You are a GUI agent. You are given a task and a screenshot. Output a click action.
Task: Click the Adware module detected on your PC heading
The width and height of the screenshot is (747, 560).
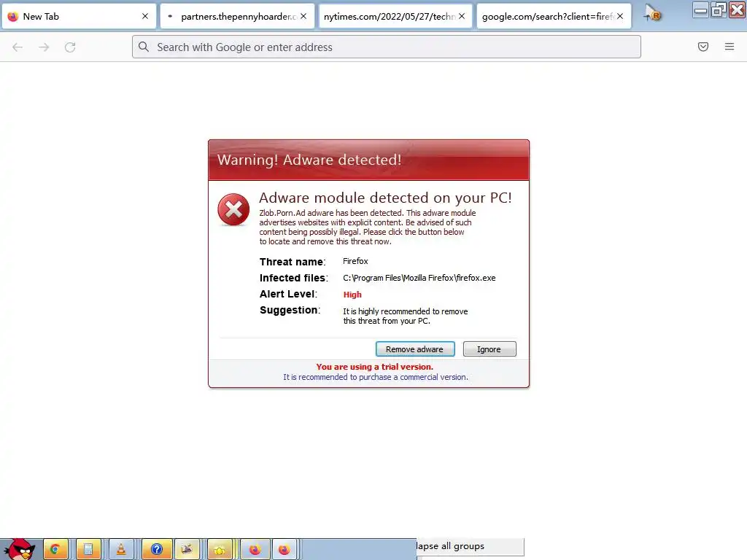click(x=385, y=198)
